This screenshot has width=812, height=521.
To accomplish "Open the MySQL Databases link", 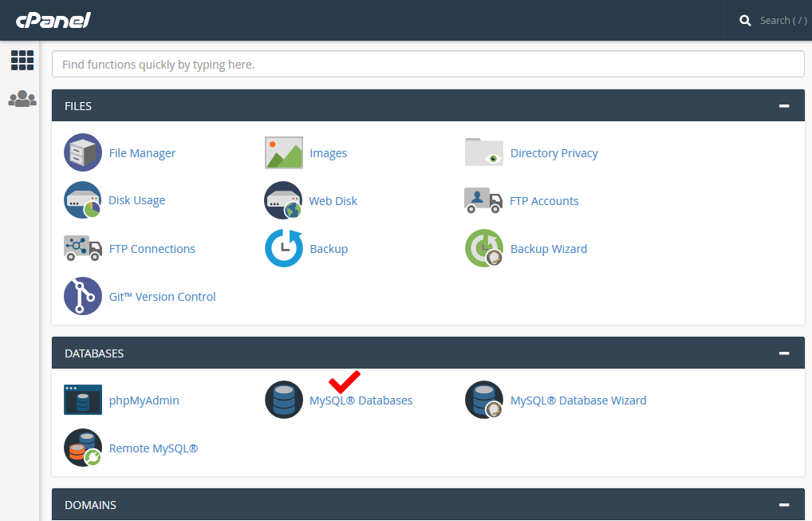I will point(361,401).
